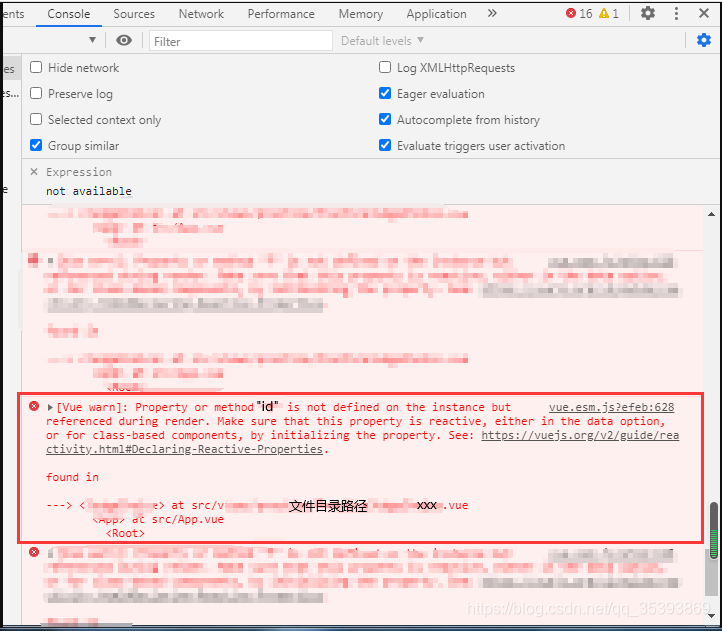Image resolution: width=722 pixels, height=631 pixels.
Task: Click the "not available" expression result
Action: pyautogui.click(x=88, y=191)
